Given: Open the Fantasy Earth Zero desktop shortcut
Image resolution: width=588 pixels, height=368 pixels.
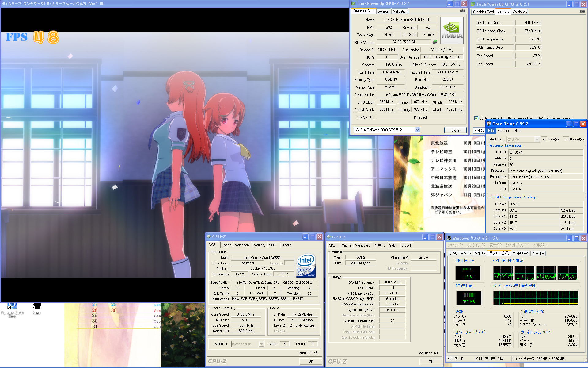Looking at the screenshot, I should pos(12,310).
